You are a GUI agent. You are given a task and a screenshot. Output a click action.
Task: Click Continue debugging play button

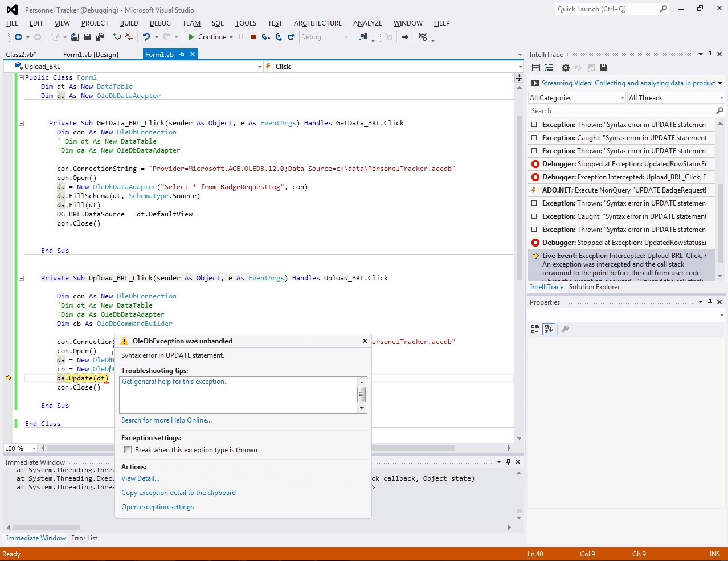tap(191, 37)
